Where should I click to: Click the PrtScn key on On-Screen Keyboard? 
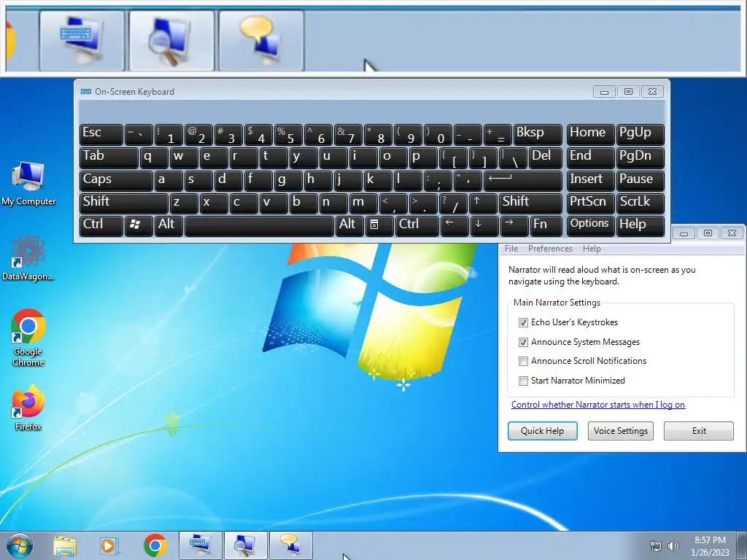point(590,203)
